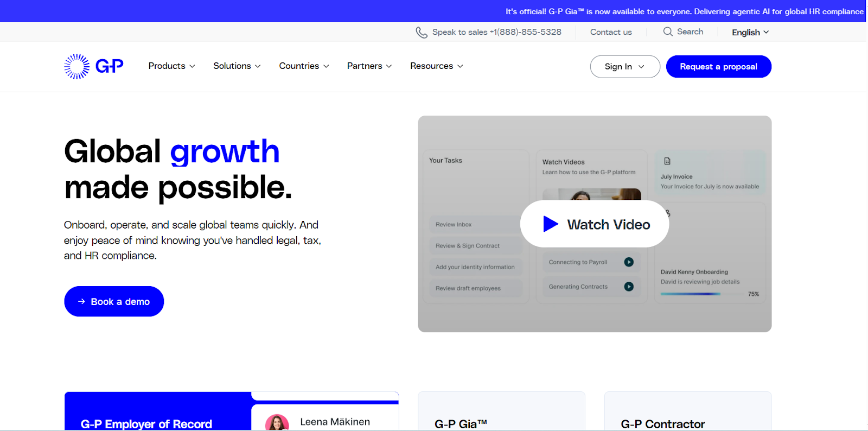868x431 pixels.
Task: Click the Speak to sales phone number
Action: coord(497,32)
